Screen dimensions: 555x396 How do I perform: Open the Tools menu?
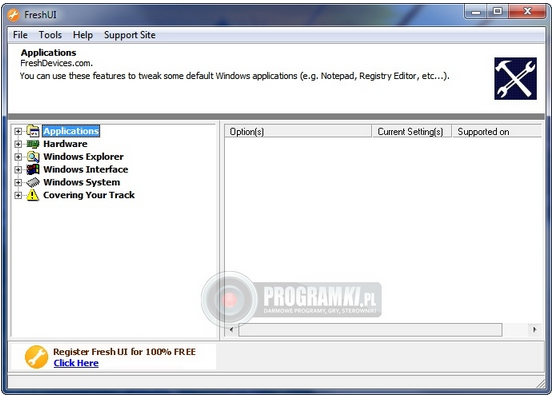50,35
